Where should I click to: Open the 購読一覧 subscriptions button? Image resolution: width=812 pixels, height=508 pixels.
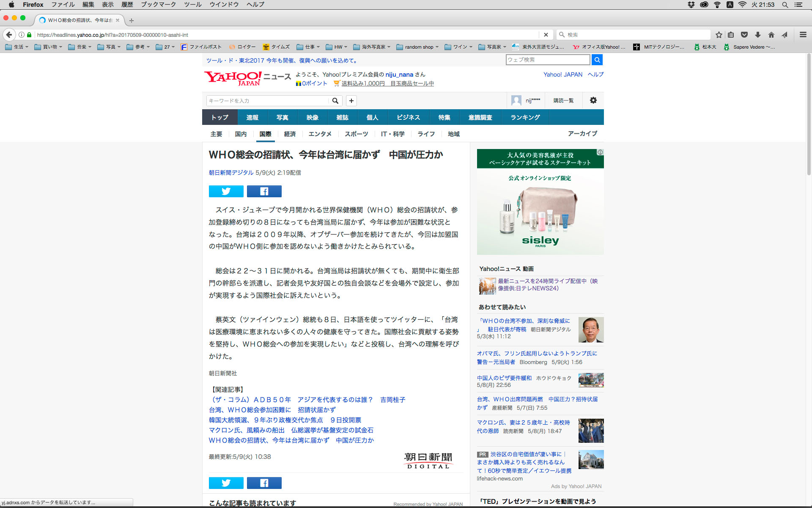coord(563,100)
